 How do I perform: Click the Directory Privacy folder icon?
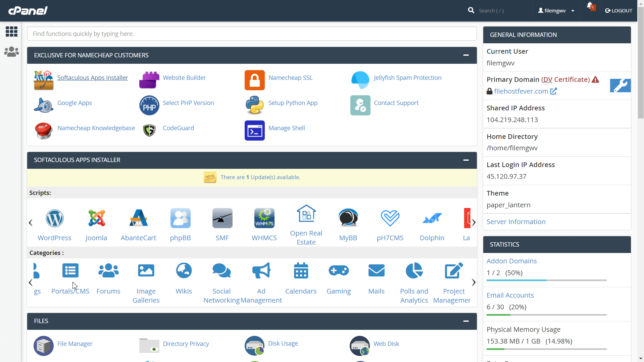[x=149, y=346]
